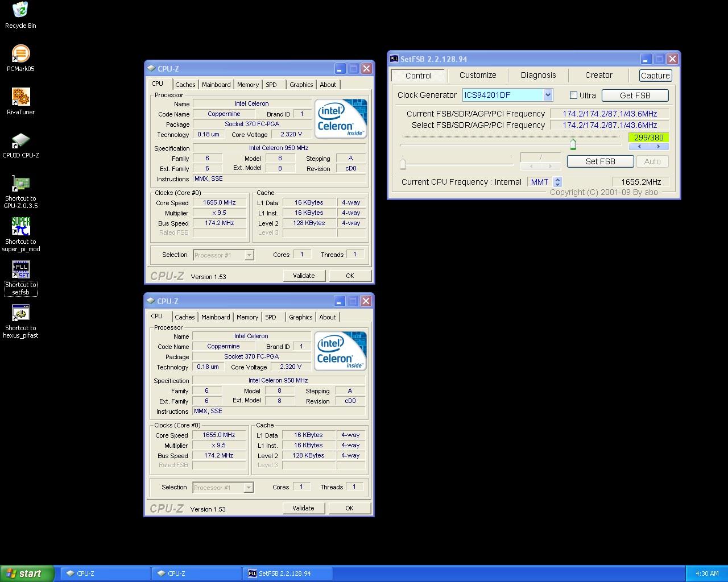Click Core Voltage 2.320 V value in lower CPU-Z
This screenshot has height=582, width=728.
coord(291,367)
